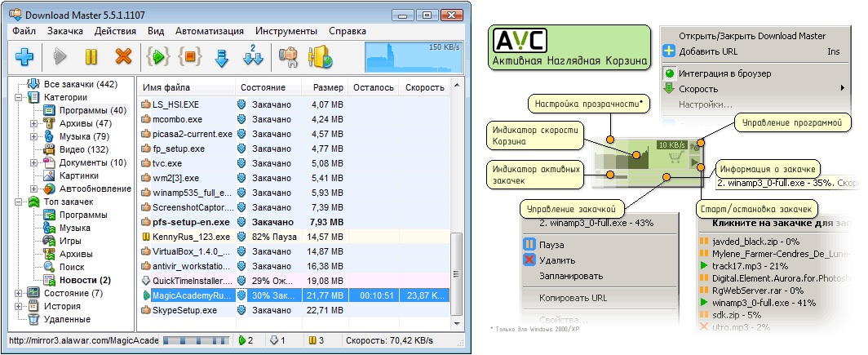Sort by Осталось column header

click(x=374, y=87)
